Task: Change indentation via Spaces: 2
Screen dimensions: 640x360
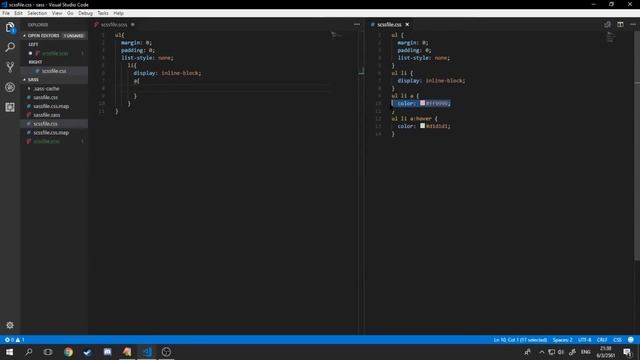Action: click(x=562, y=340)
